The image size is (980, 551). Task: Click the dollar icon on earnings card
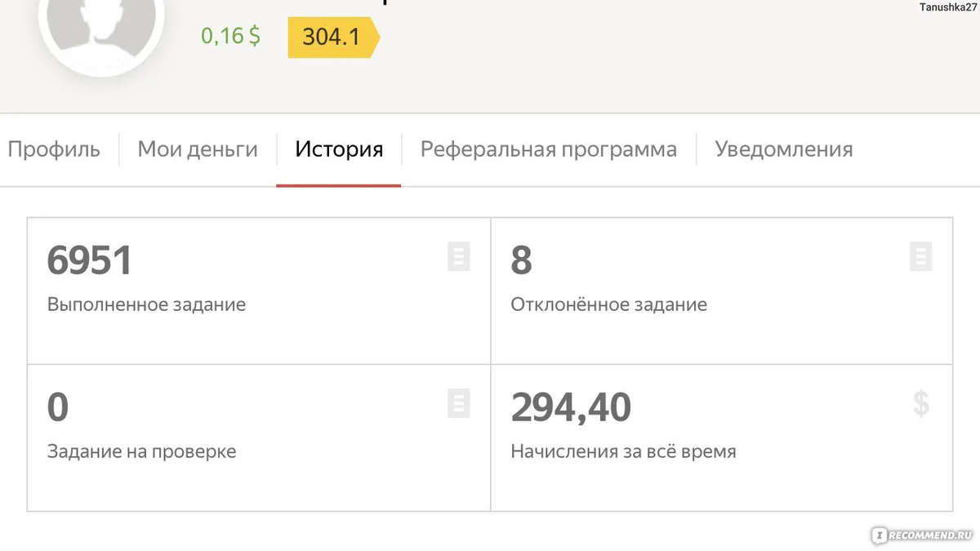coord(920,403)
